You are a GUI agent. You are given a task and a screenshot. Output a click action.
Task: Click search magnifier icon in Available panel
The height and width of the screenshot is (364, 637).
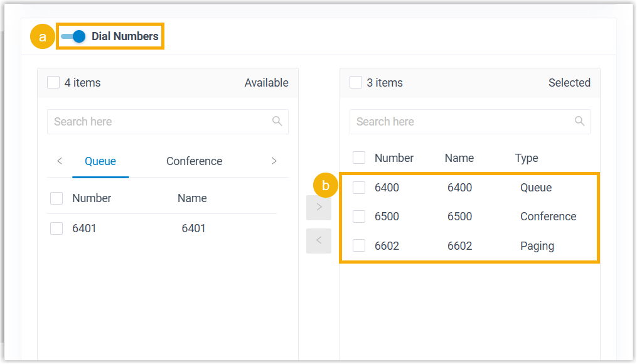277,121
